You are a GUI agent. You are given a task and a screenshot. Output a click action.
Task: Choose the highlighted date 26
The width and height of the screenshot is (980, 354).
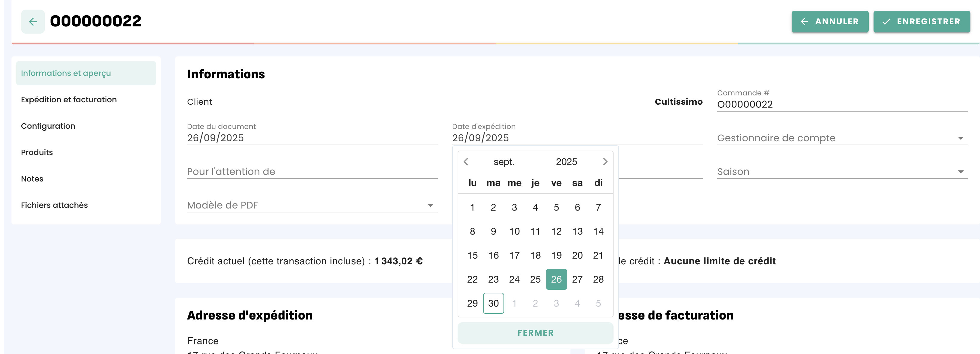point(556,279)
